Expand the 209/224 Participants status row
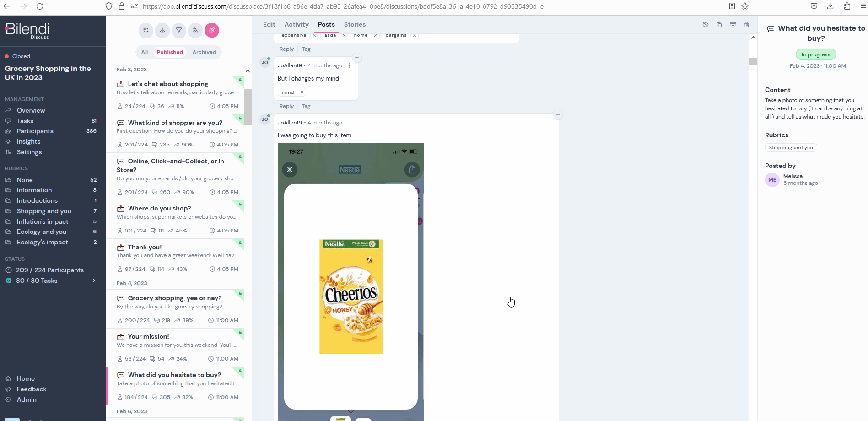Viewport: 868px width, 421px height. click(50, 270)
